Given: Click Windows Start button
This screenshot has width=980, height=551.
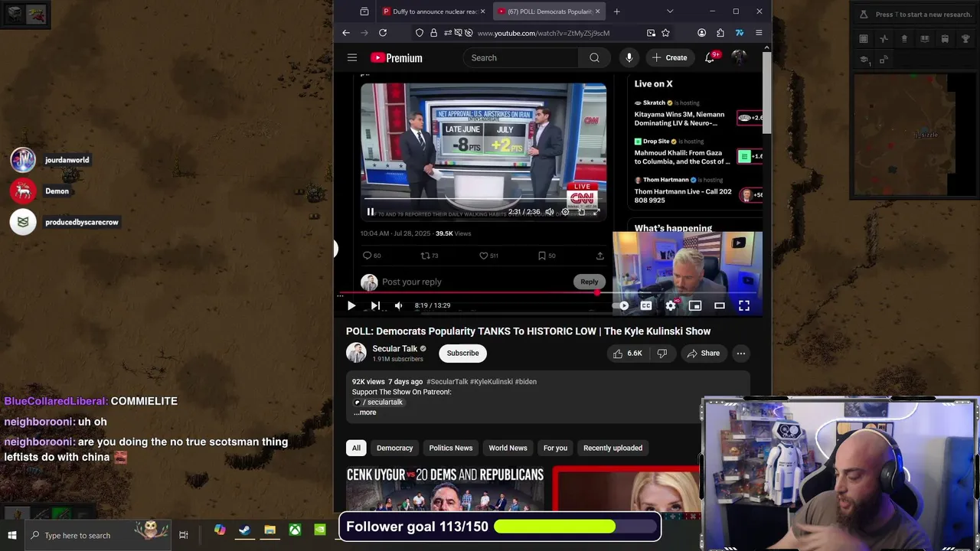Looking at the screenshot, I should click(12, 535).
